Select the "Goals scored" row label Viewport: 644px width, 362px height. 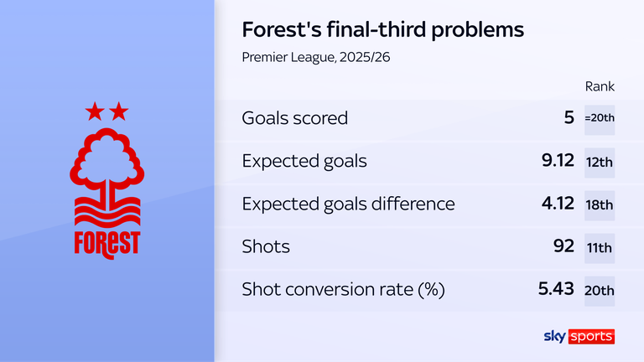click(x=294, y=118)
